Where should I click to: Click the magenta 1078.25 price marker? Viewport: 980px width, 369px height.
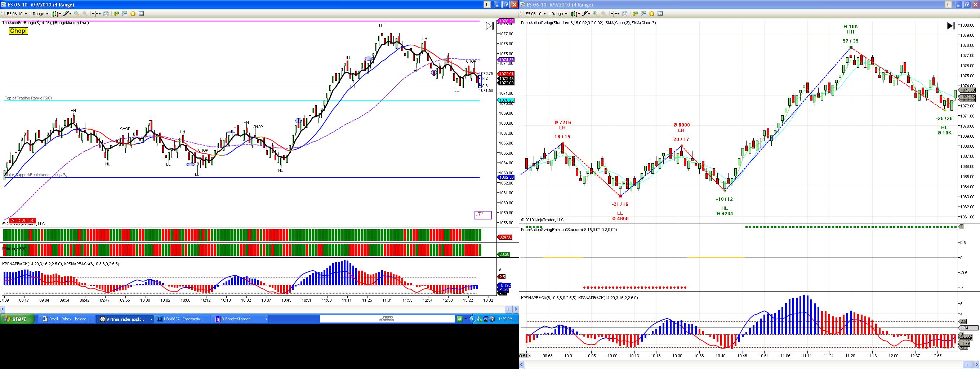(506, 21)
